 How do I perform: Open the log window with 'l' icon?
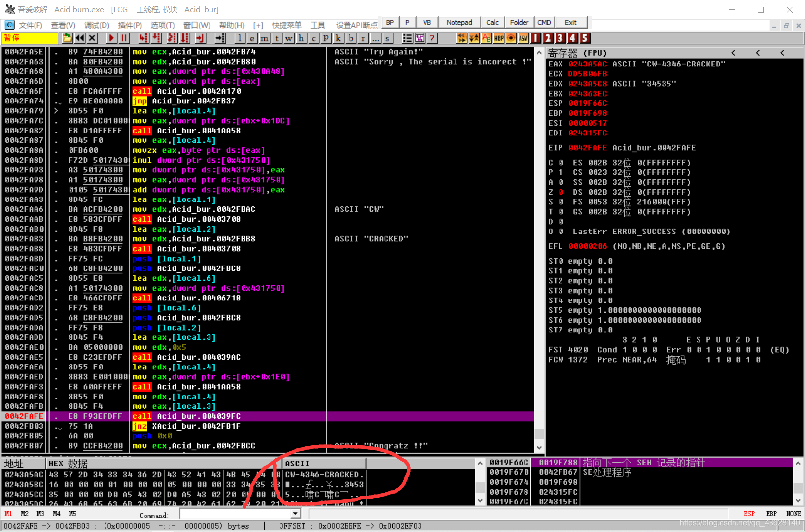coord(240,38)
